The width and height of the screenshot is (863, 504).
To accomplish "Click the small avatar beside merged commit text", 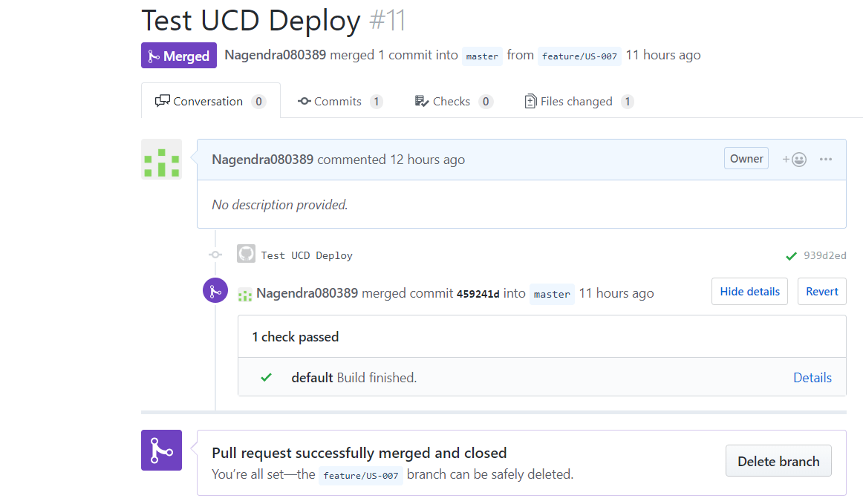I will pos(245,294).
